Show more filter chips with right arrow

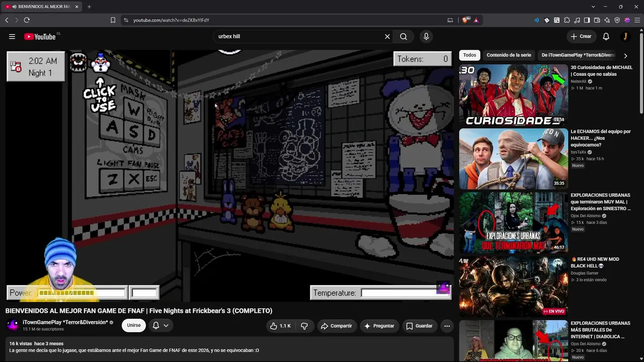pos(625,56)
